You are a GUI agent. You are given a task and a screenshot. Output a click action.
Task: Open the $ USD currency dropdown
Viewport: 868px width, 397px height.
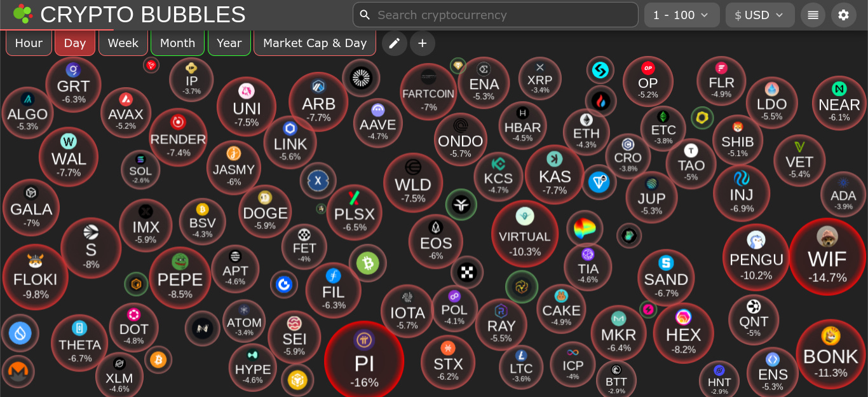coord(760,15)
